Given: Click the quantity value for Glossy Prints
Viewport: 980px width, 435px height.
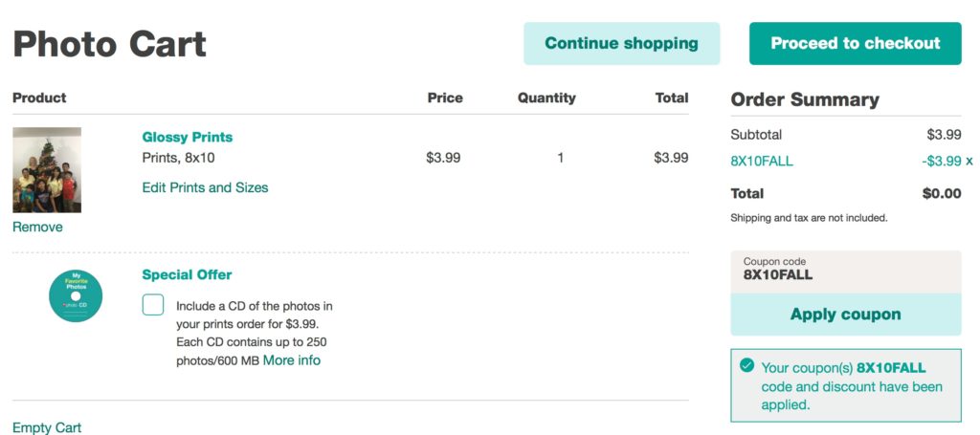Looking at the screenshot, I should (561, 158).
